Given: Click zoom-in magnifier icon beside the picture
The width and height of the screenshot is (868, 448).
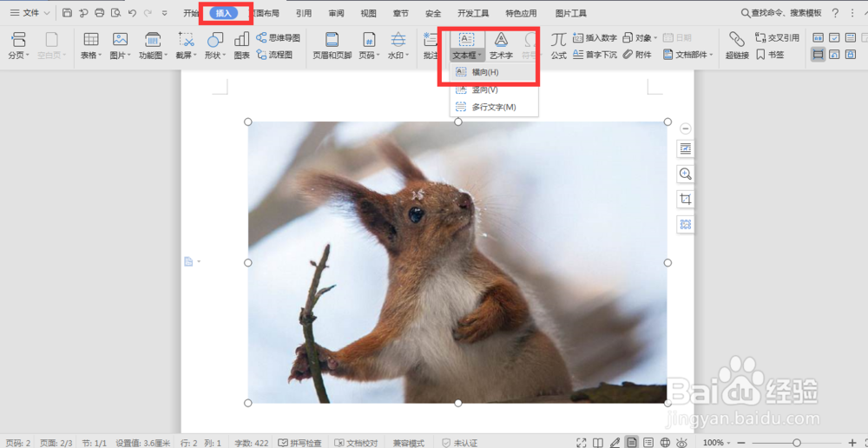Looking at the screenshot, I should coord(686,174).
